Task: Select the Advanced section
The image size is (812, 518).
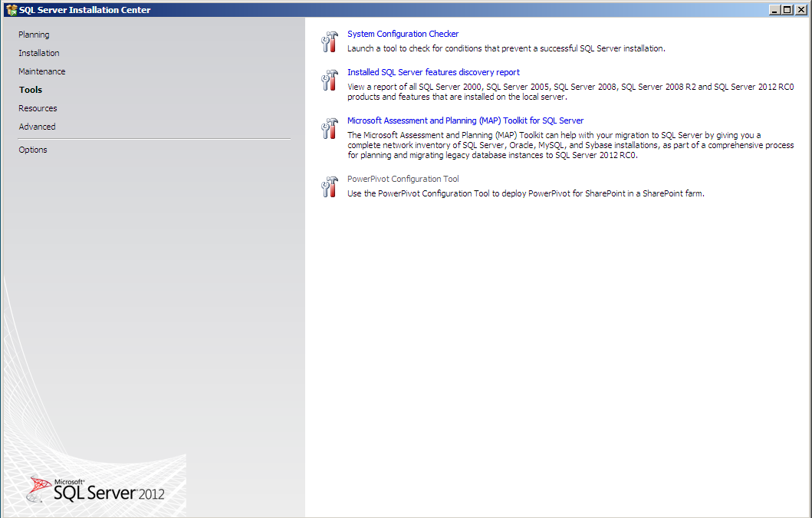Action: point(36,126)
